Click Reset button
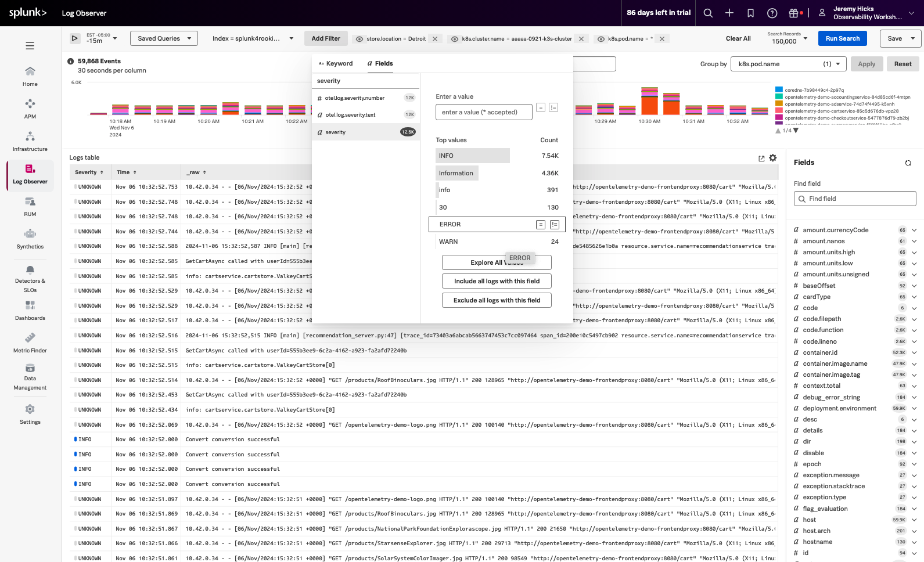924x562 pixels. [903, 64]
